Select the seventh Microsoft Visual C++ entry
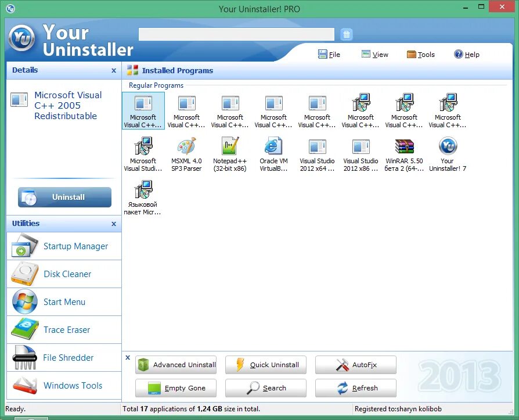 (x=404, y=111)
